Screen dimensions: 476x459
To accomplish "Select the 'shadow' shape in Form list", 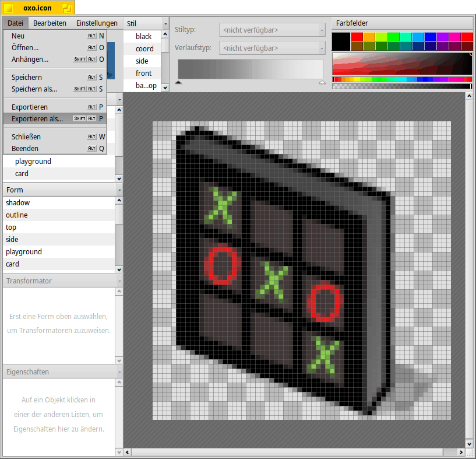I will (x=17, y=203).
